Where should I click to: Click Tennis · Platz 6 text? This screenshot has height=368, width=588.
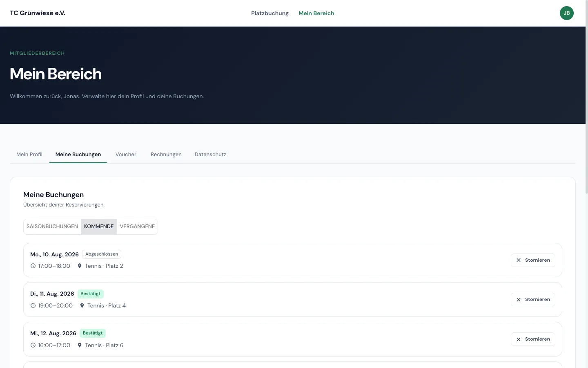(x=104, y=345)
